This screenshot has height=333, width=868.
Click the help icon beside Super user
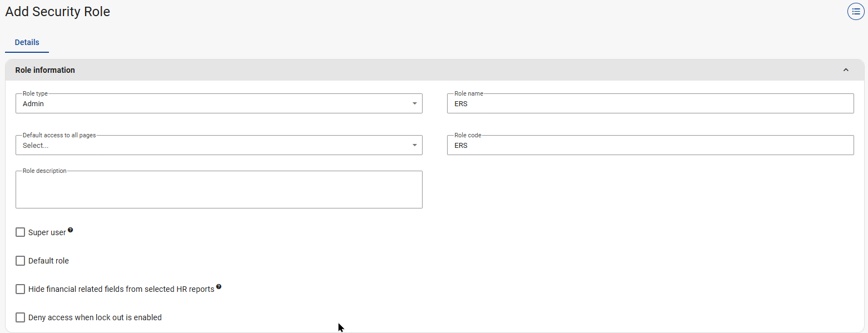71,230
